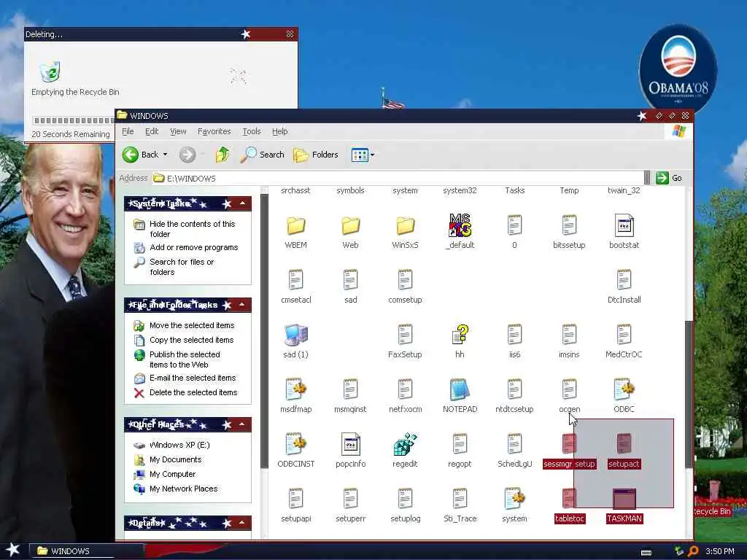Click the Search toolbar button
Image resolution: width=747 pixels, height=560 pixels.
tap(262, 155)
